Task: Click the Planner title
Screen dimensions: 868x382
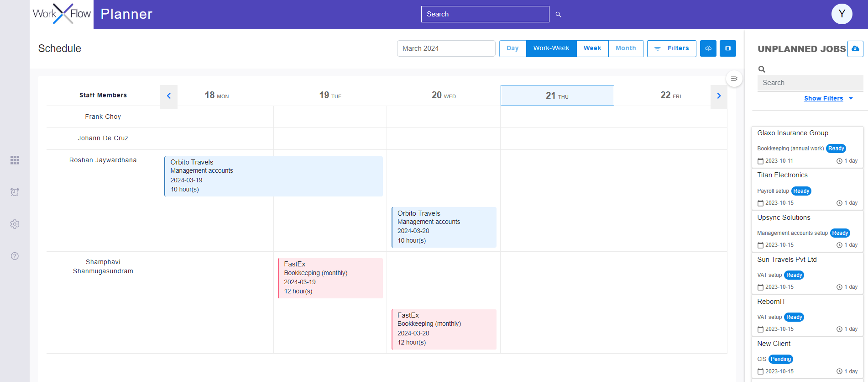Action: pos(126,14)
